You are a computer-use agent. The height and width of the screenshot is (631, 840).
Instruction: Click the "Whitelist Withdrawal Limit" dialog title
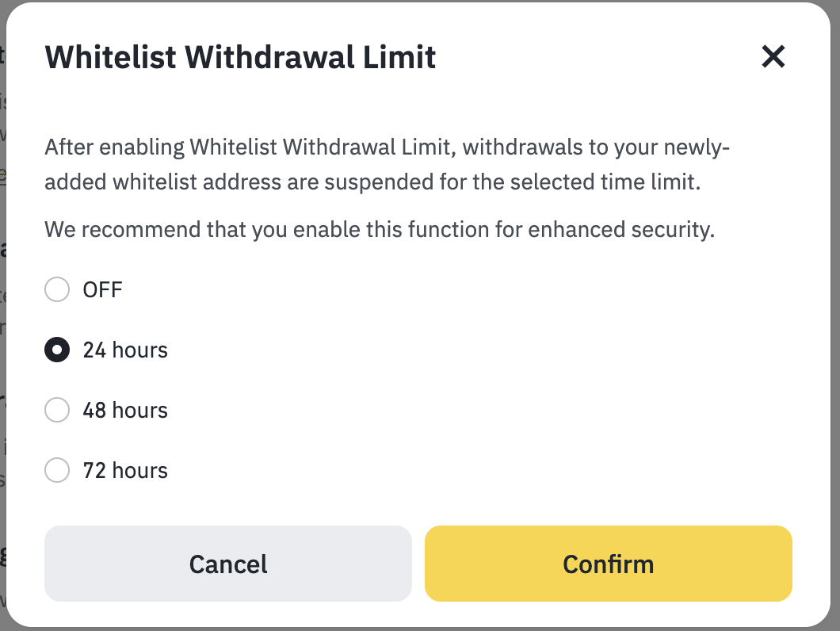[240, 58]
